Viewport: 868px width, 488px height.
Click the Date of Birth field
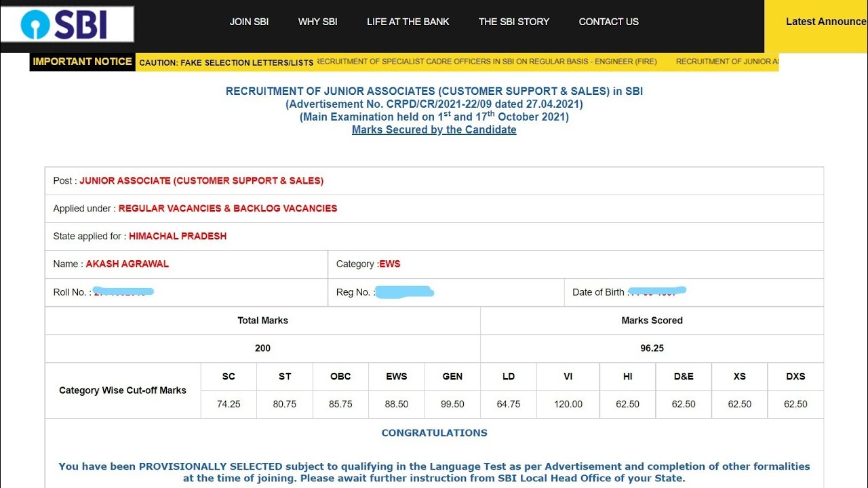tap(694, 292)
